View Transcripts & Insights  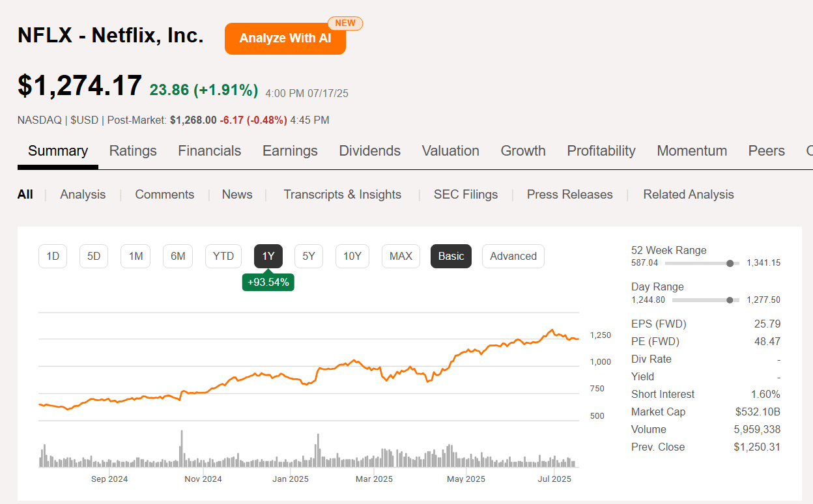click(x=343, y=194)
